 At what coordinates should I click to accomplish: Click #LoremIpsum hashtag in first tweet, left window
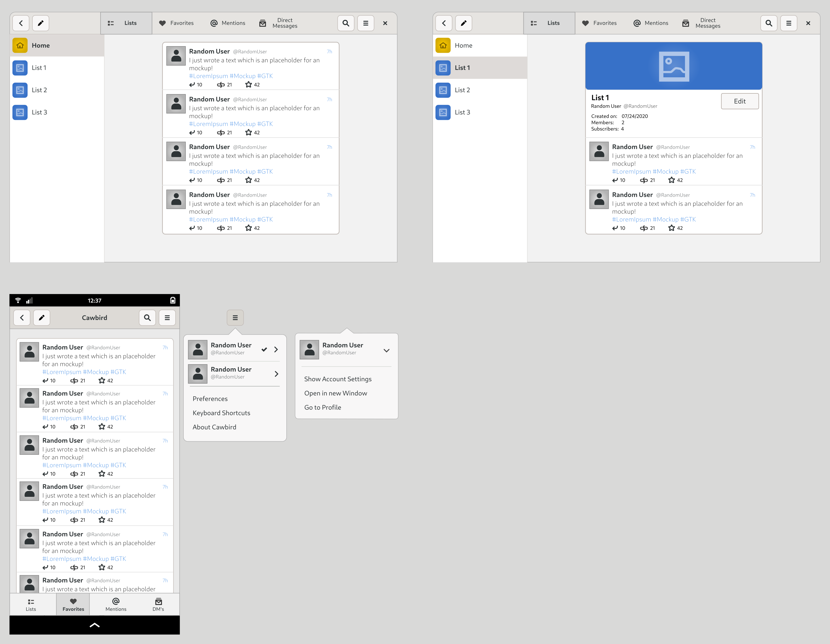[209, 76]
